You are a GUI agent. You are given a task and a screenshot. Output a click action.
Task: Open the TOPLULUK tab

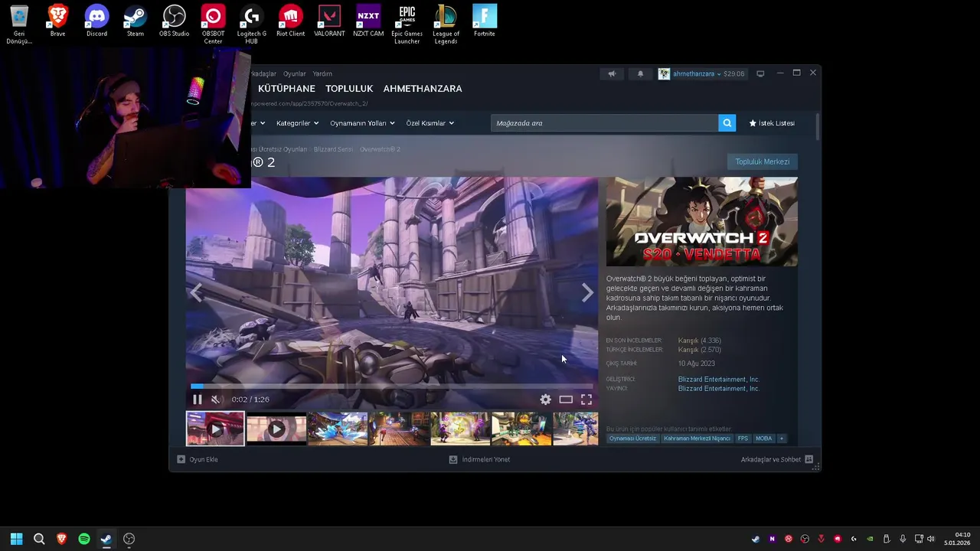[x=349, y=89]
